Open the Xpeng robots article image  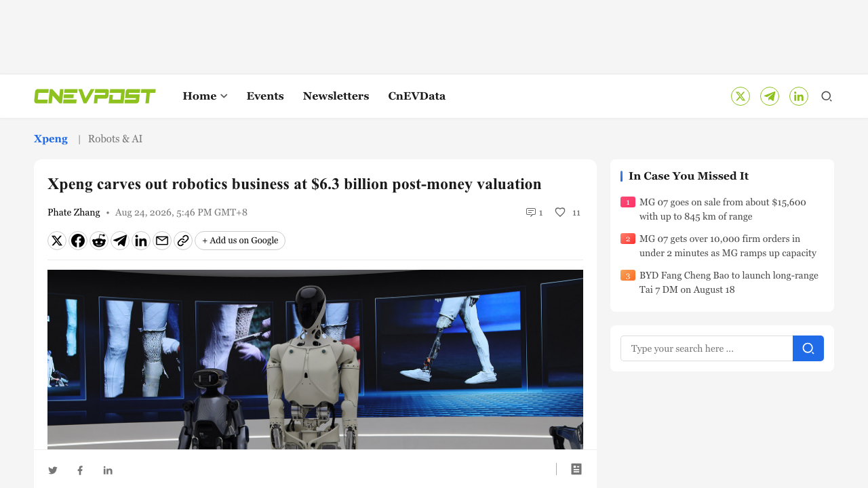315,359
